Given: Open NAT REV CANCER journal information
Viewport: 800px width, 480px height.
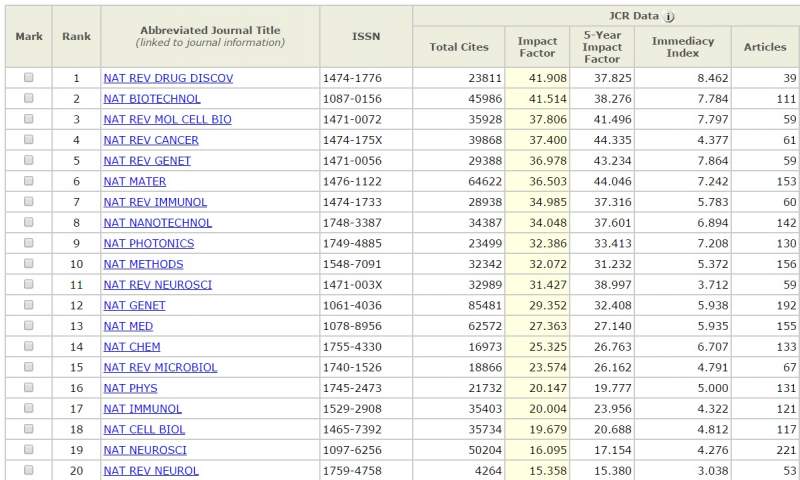Looking at the screenshot, I should 151,140.
